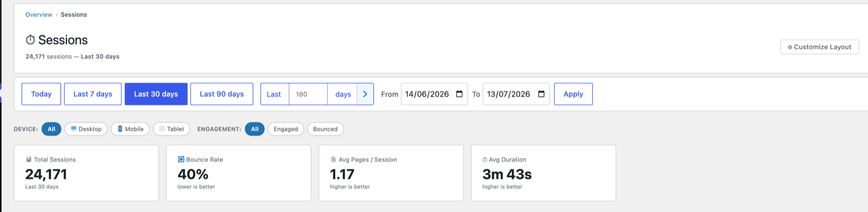
Task: Click the Avg Pages / Session document icon
Action: click(x=334, y=159)
